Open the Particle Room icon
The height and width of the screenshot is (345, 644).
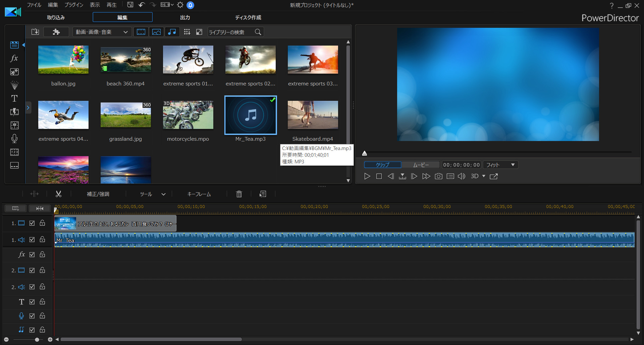coord(14,85)
